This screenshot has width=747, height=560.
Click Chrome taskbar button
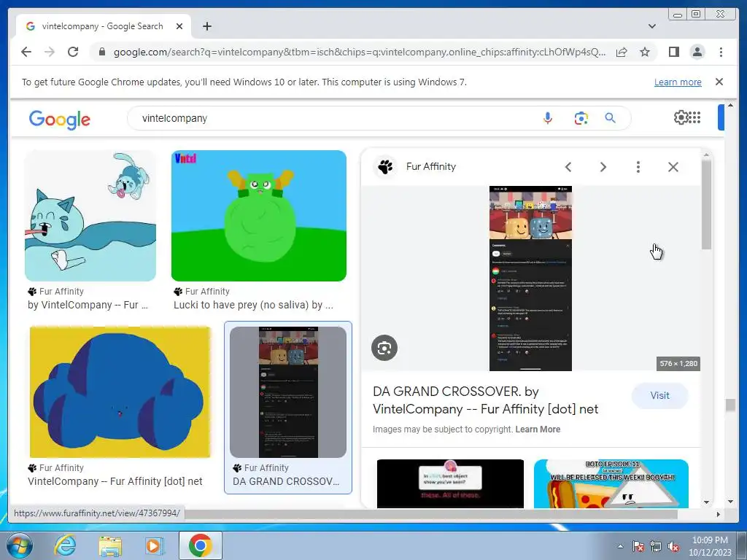tap(200, 545)
